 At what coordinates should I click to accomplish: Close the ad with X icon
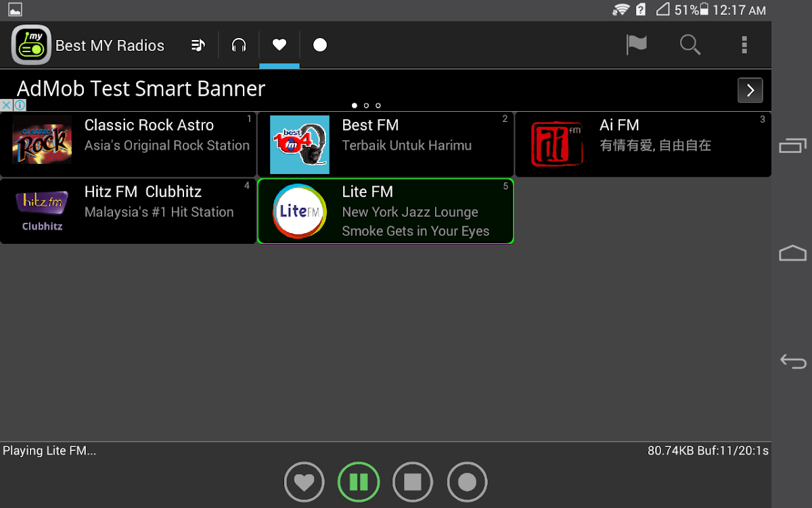coord(6,106)
